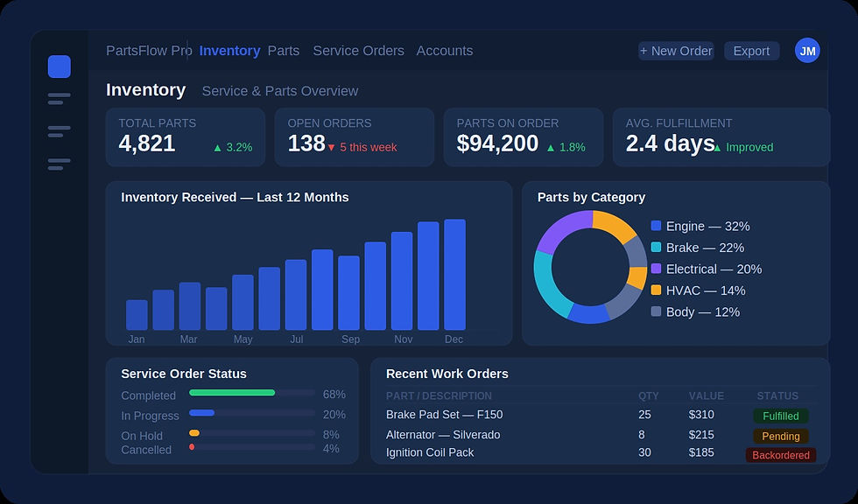
Task: Click the red down arrow beside 5 this week
Action: 331,148
